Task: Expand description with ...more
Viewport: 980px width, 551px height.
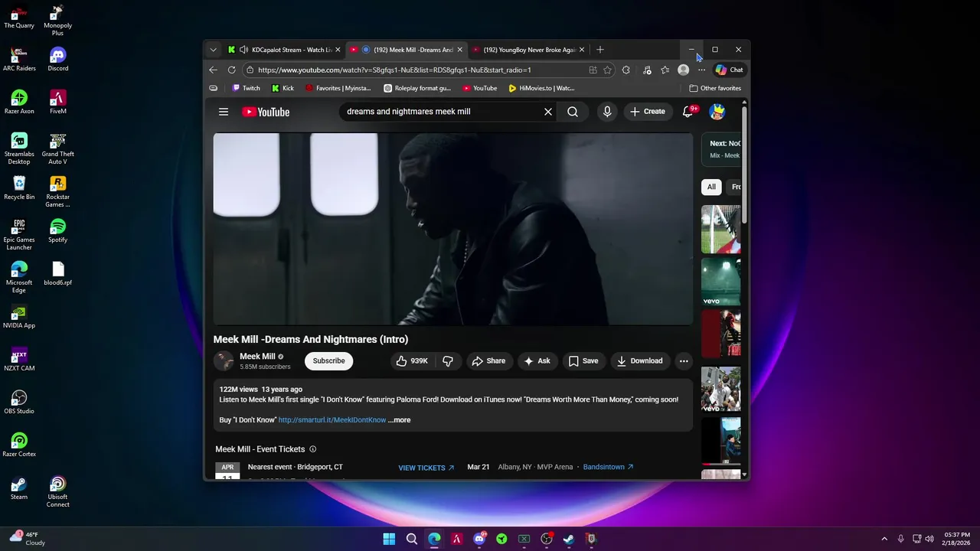Action: click(x=399, y=420)
